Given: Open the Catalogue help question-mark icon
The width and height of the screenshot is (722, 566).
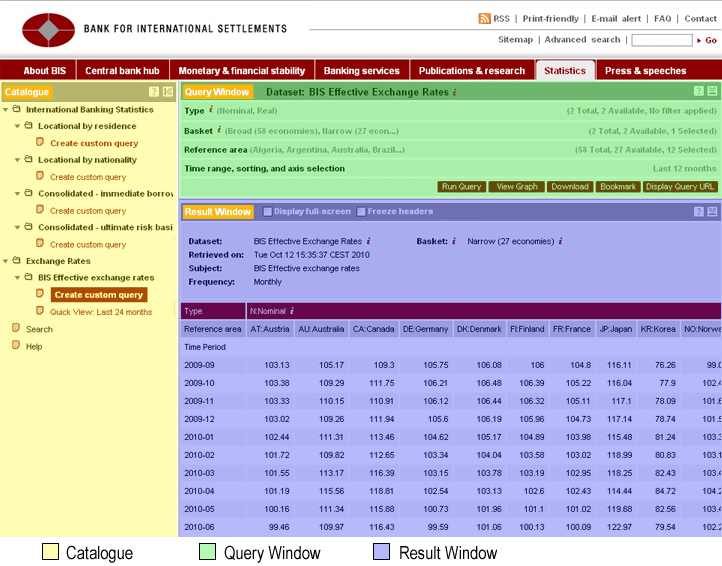Looking at the screenshot, I should 154,92.
